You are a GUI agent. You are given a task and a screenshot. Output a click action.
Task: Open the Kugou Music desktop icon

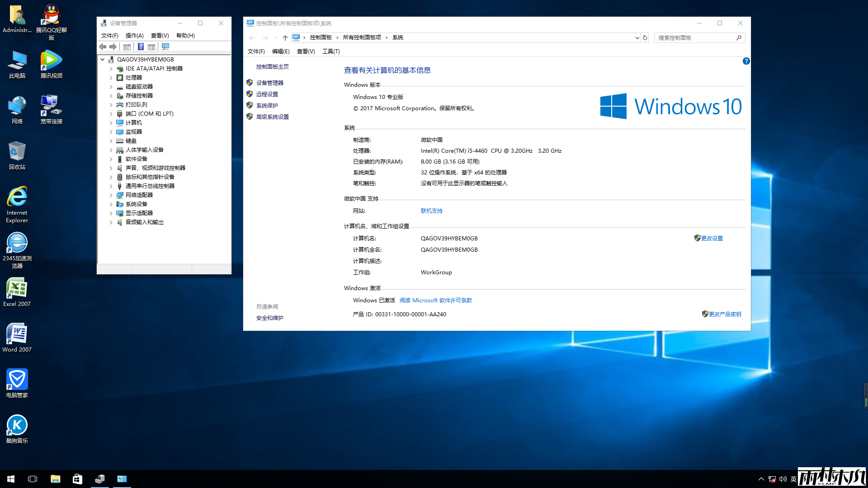[17, 429]
